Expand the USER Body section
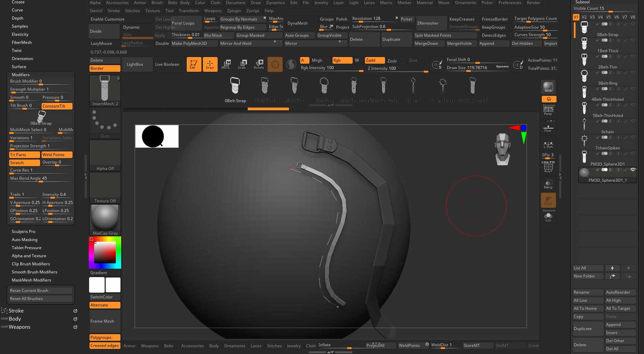 tap(15, 319)
